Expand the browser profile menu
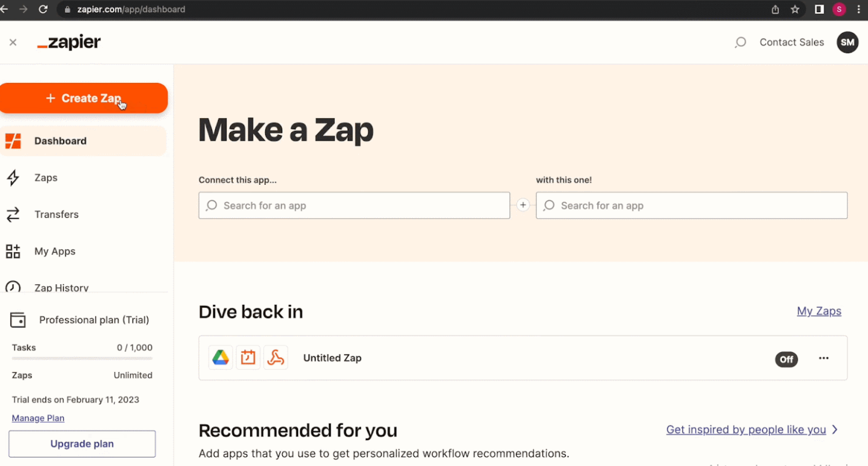 coord(838,9)
